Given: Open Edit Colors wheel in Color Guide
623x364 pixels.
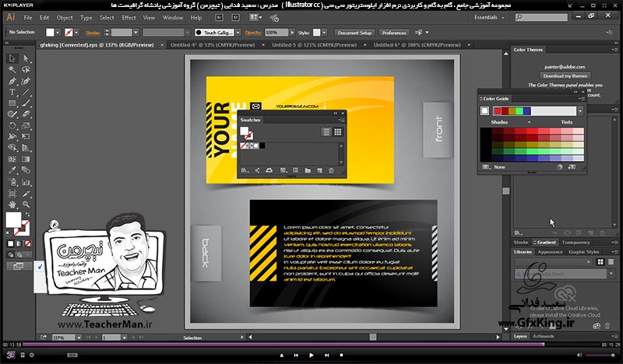Looking at the screenshot, I should click(559, 167).
